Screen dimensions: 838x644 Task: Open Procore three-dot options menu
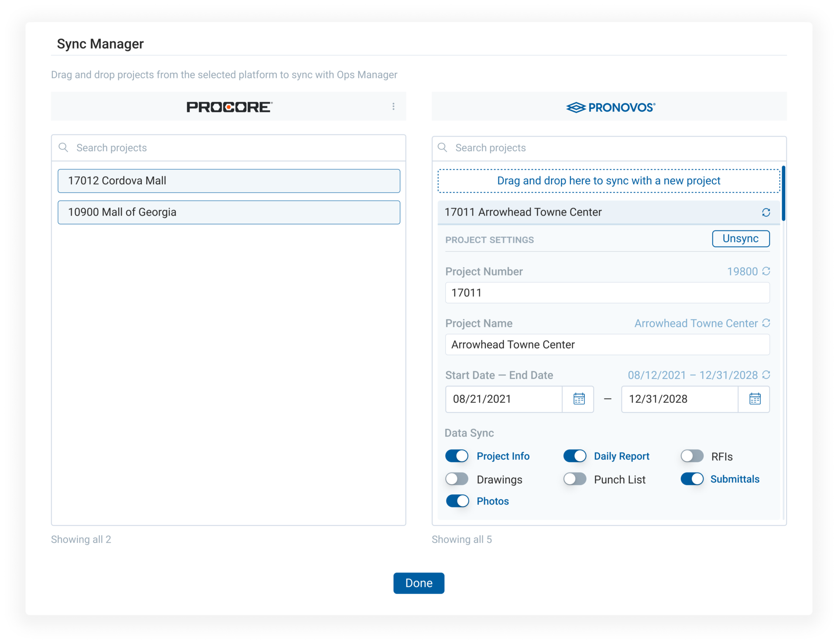click(x=393, y=106)
